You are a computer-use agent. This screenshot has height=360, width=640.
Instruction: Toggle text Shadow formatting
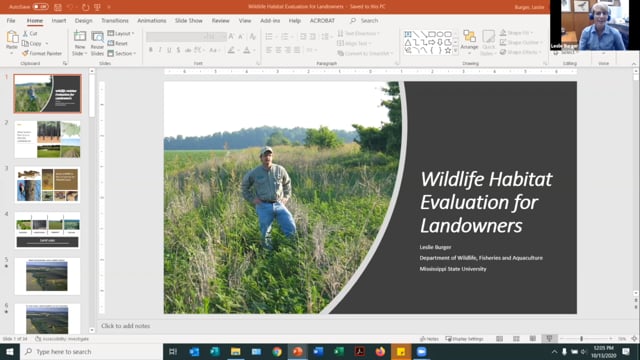tap(178, 50)
